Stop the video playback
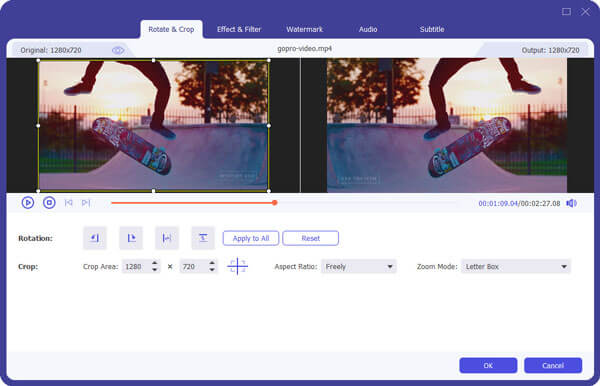600x386 pixels. tap(49, 202)
